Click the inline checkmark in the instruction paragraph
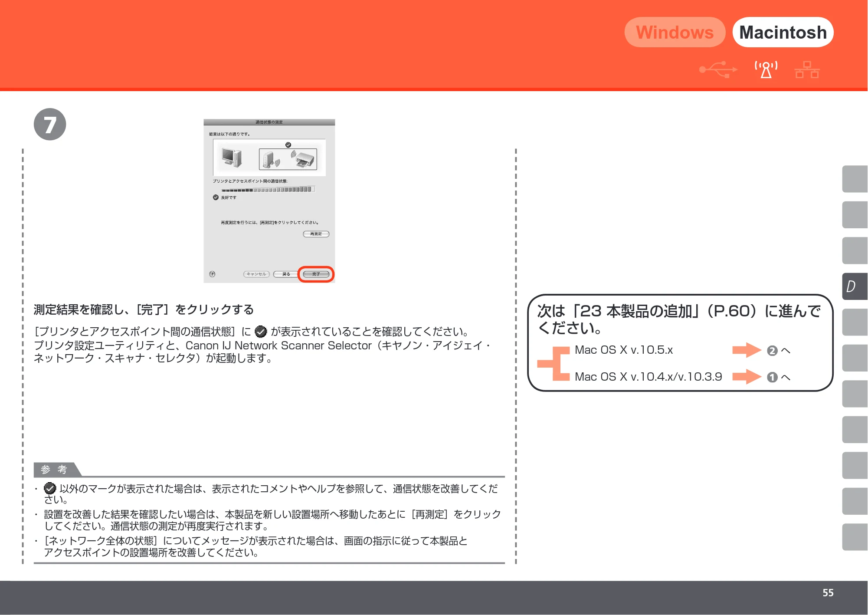Screen dimensions: 868x615 pyautogui.click(x=261, y=332)
